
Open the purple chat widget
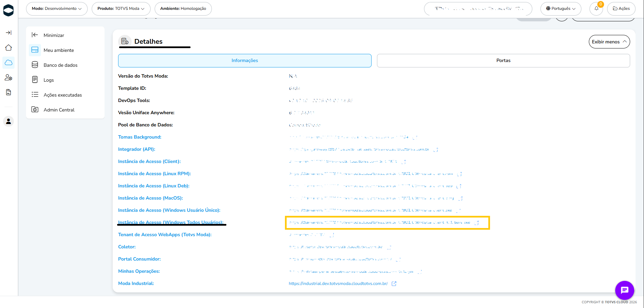624,290
